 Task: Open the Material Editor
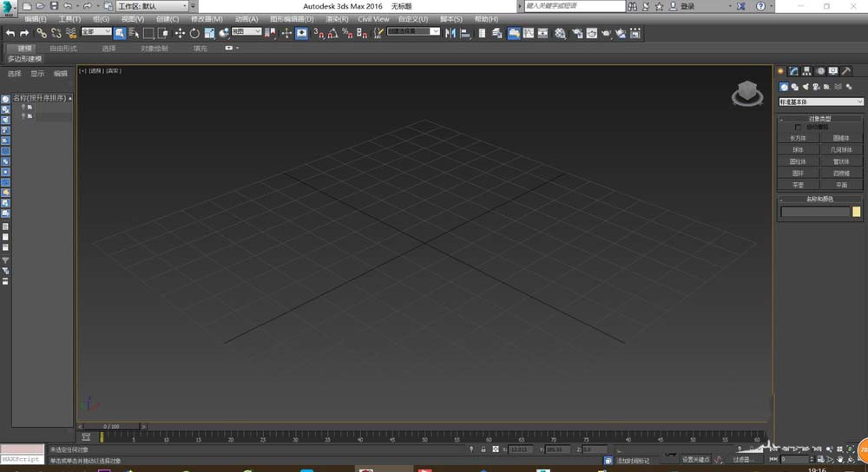click(560, 33)
